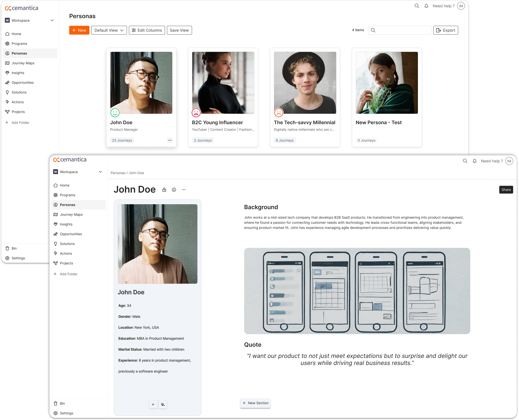Click the happy smiley on John Doe card
The image size is (519, 420).
115,113
